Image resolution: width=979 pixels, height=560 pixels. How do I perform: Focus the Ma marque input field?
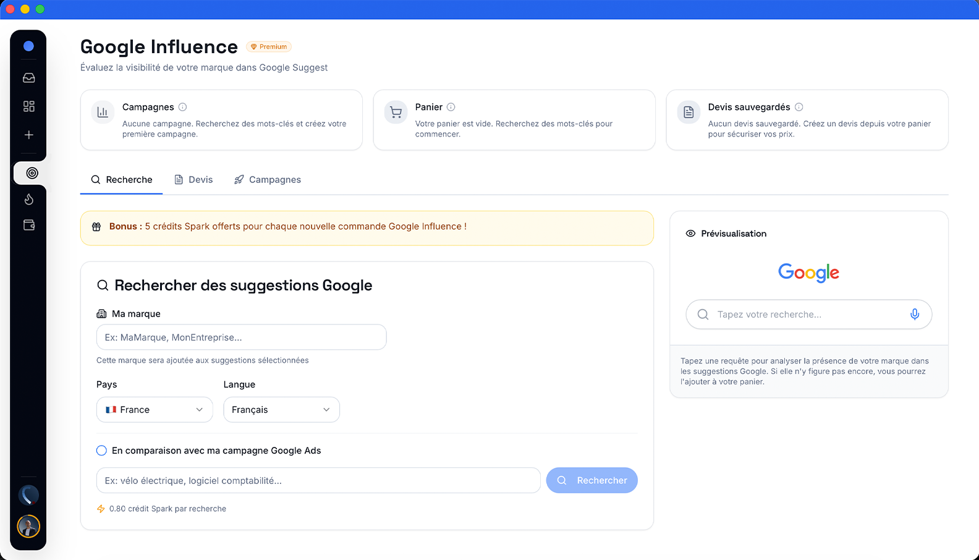pyautogui.click(x=242, y=337)
